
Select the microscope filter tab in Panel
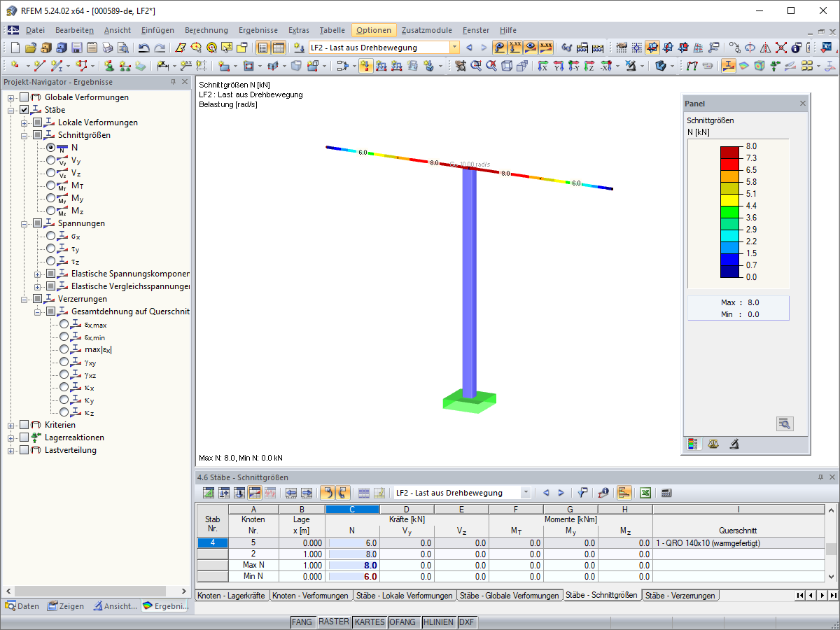(x=734, y=444)
